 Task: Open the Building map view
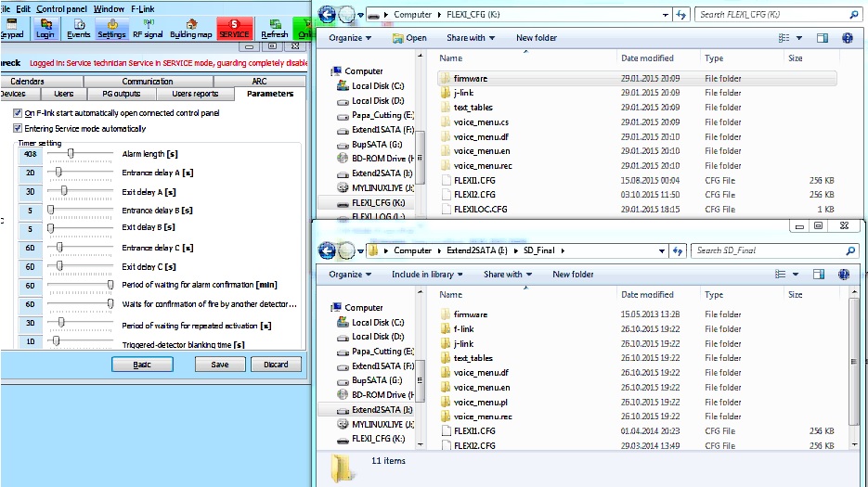[x=190, y=29]
